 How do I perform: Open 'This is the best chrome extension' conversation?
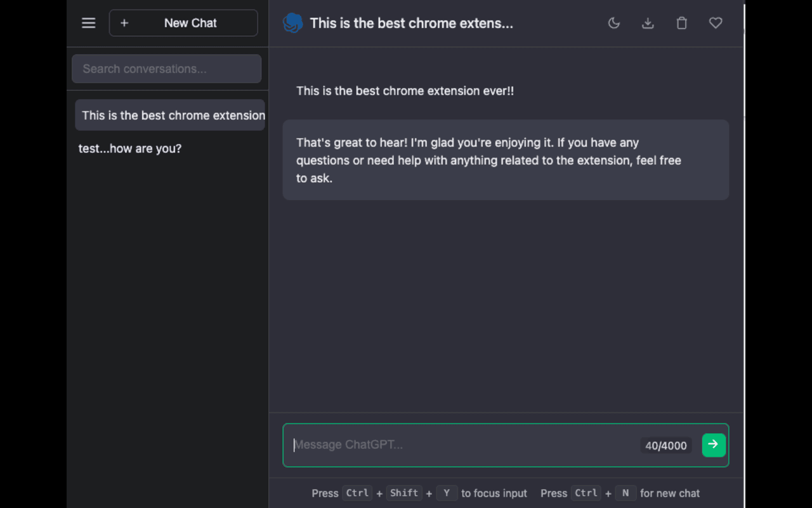170,115
